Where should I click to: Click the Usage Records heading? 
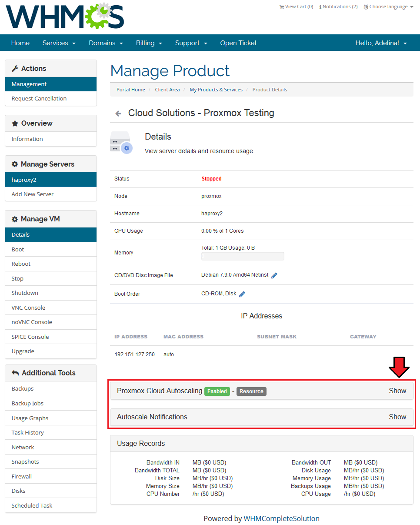(141, 444)
